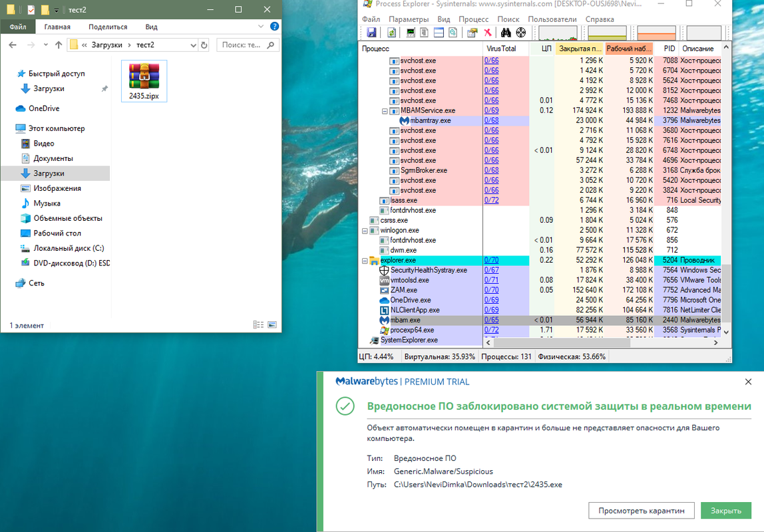Screen dimensions: 764x532
Task: Expand Explorer ribbon chevron
Action: [261, 27]
